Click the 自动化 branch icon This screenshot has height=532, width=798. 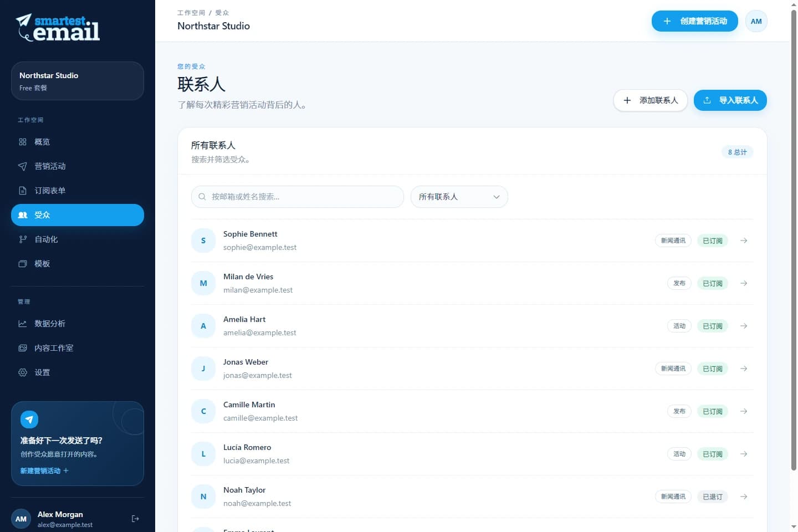pos(23,239)
